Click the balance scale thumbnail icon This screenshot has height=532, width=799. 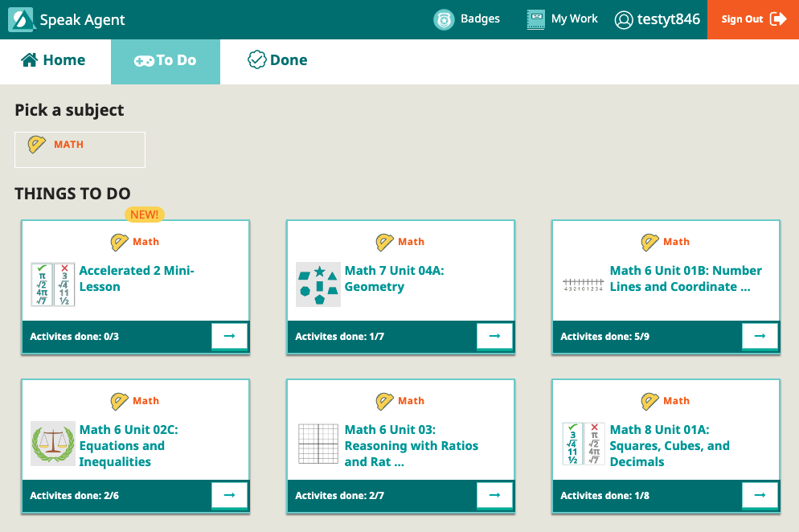coord(53,444)
